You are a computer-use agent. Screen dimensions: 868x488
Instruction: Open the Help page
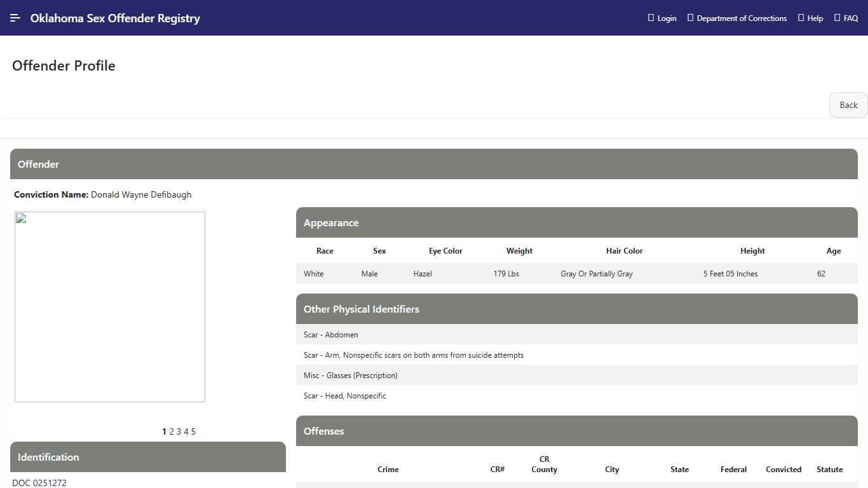[811, 18]
